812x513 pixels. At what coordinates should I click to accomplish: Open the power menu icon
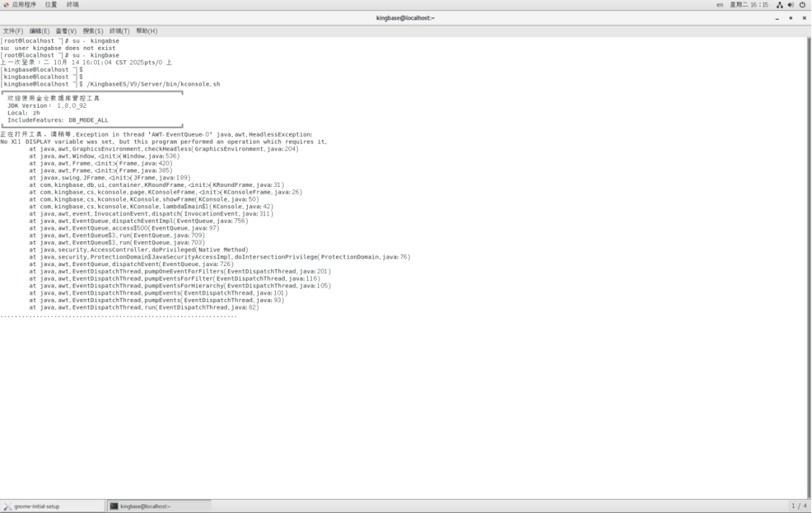[x=802, y=4]
